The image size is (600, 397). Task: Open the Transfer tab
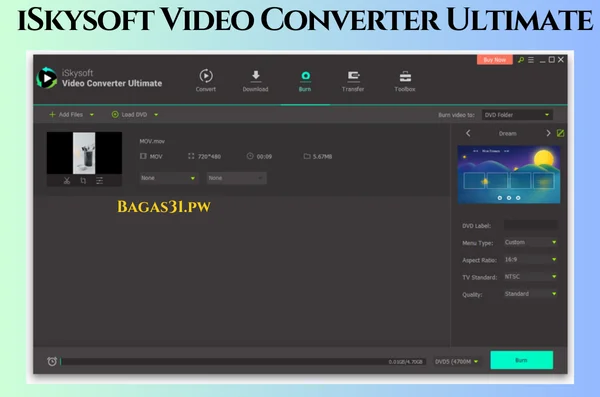tap(353, 81)
